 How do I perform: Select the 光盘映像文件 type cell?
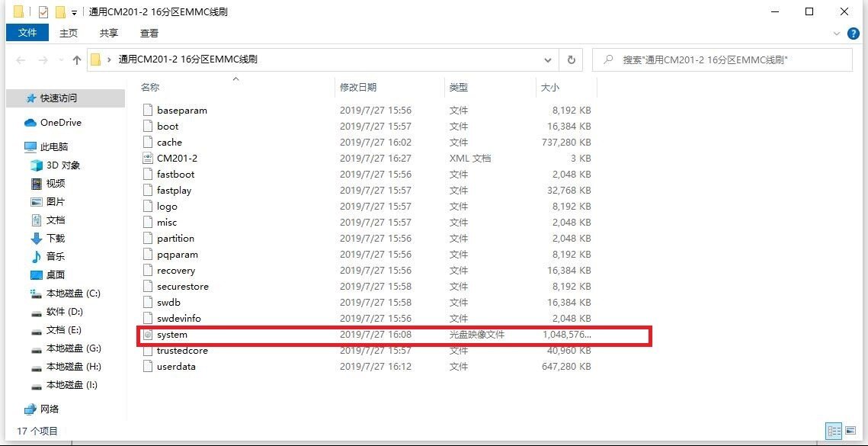pyautogui.click(x=476, y=335)
